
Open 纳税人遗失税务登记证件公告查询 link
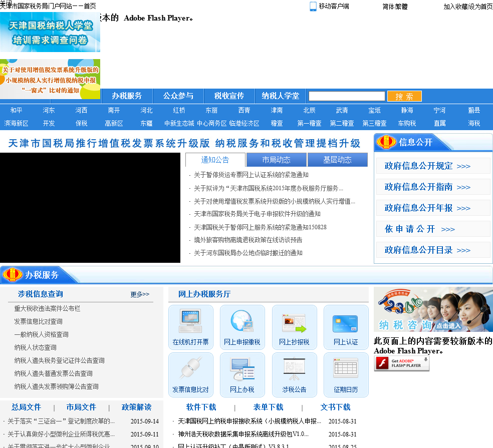coord(60,360)
